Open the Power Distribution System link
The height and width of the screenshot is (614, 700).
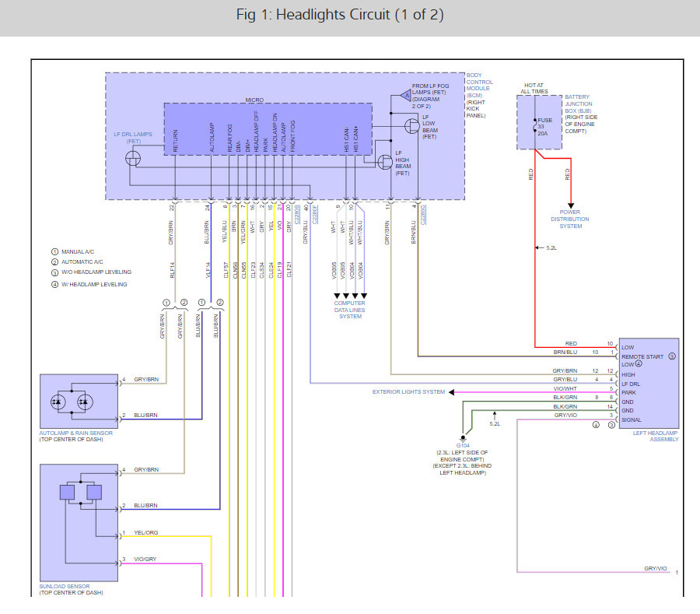(570, 219)
